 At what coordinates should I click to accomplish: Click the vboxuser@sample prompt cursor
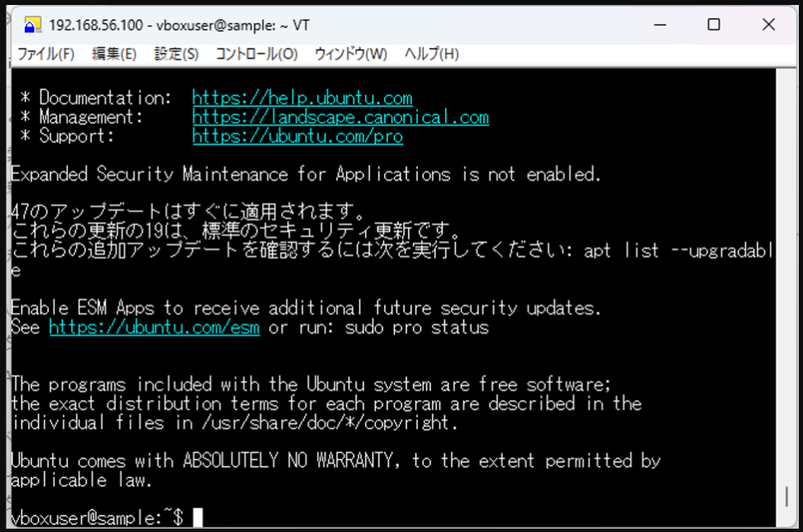click(198, 517)
